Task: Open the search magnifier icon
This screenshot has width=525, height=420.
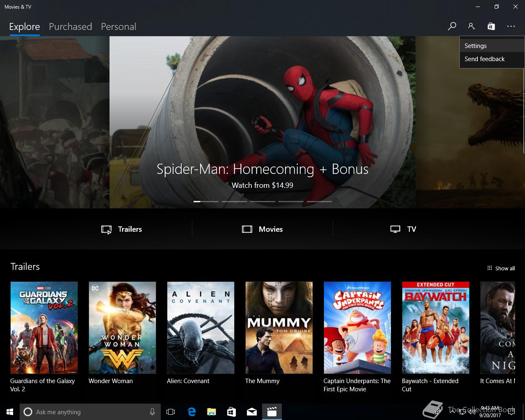Action: pos(452,26)
